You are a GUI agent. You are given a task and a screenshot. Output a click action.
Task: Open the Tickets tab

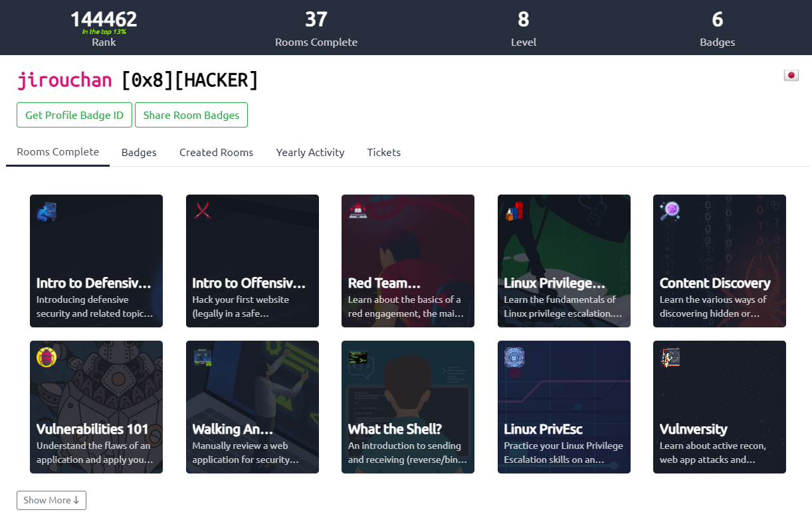tap(384, 152)
